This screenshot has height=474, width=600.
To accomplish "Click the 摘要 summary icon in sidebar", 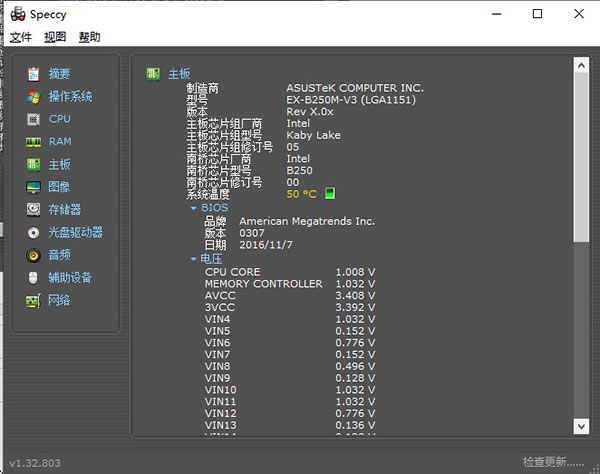I will coord(33,74).
